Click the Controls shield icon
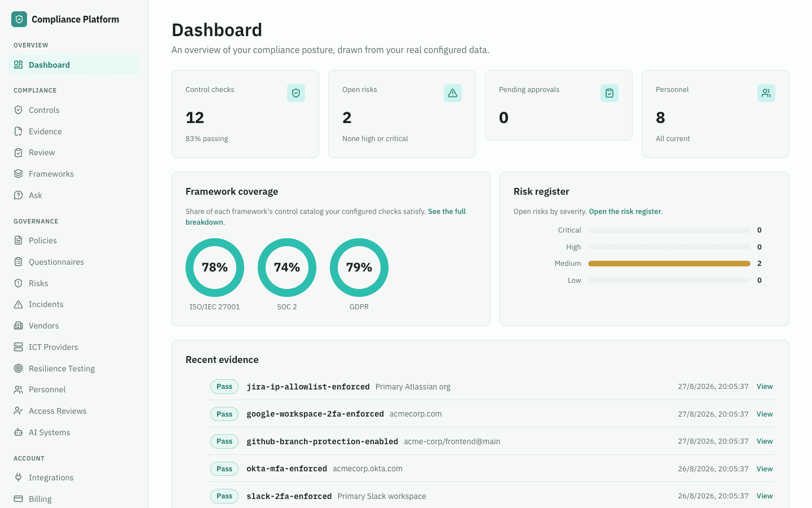Viewport: 812px width, 508px height. (x=19, y=110)
